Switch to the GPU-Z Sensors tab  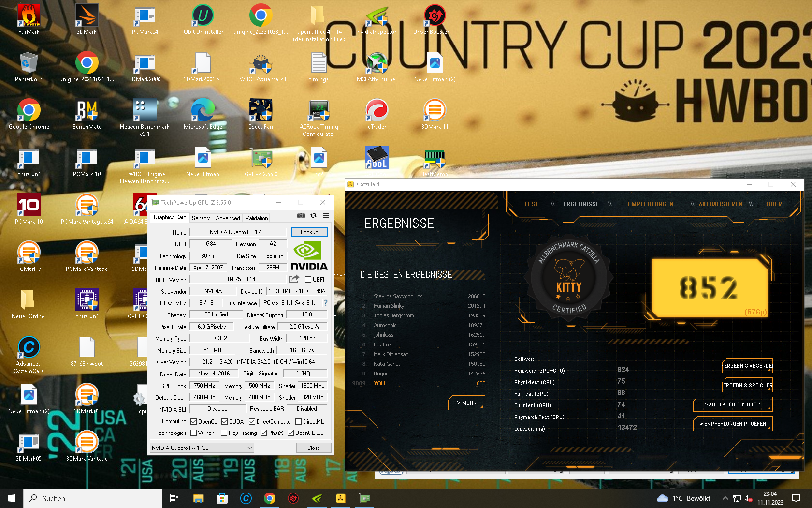[x=201, y=218]
